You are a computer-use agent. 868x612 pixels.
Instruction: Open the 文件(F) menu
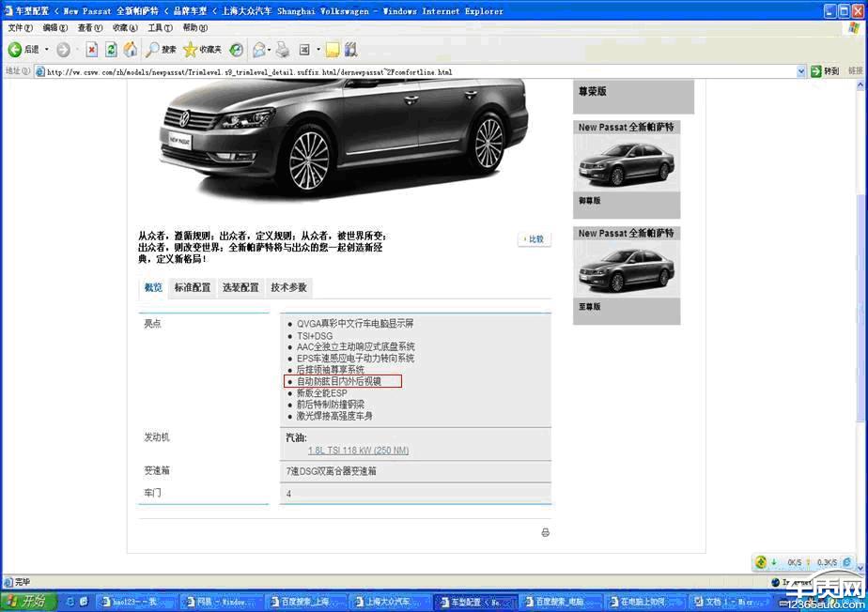pyautogui.click(x=20, y=27)
